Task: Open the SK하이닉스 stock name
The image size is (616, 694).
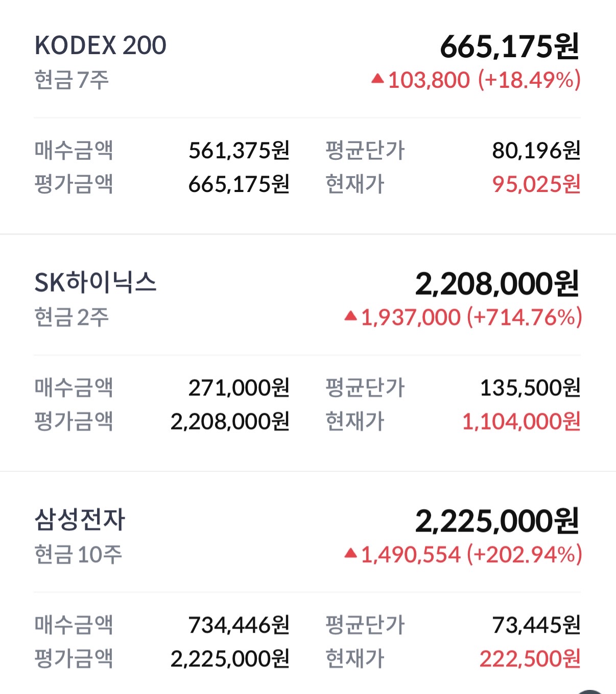Action: pos(96,283)
